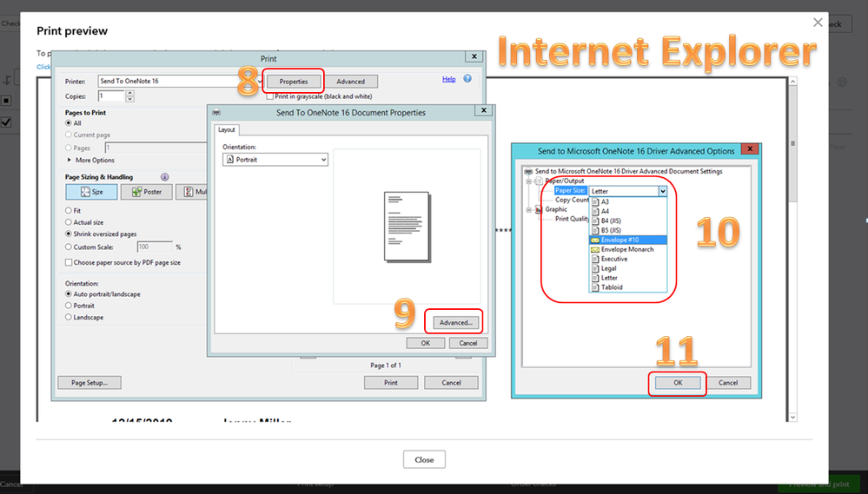Select Landscape orientation radio button
868x494 pixels.
69,318
